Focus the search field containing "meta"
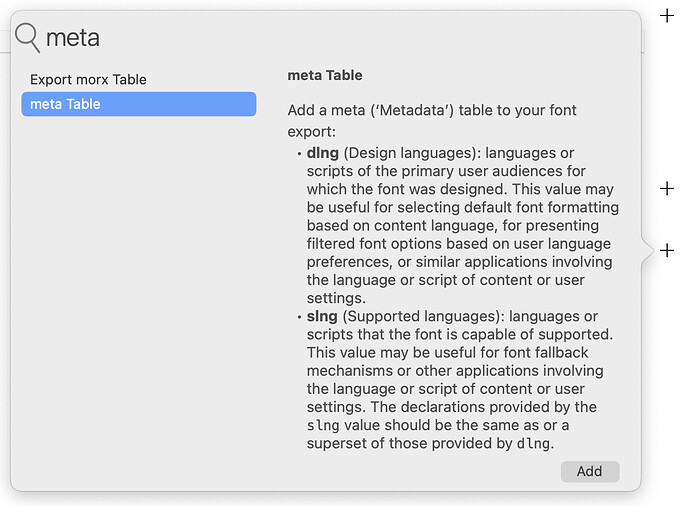 click(300, 38)
